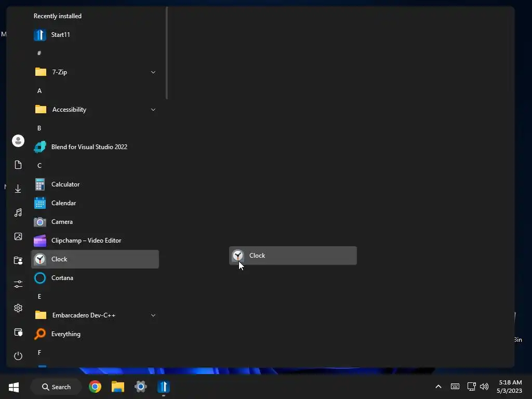
Task: Open Cortana
Action: (95, 278)
